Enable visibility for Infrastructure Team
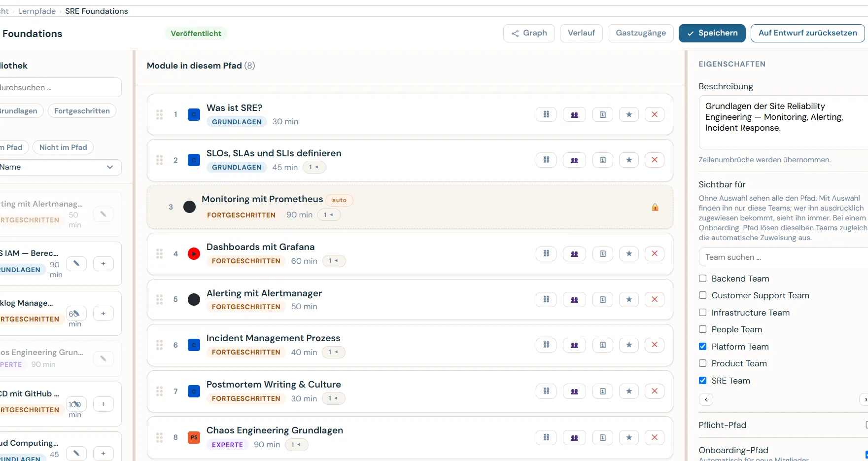868x461 pixels. coord(702,313)
